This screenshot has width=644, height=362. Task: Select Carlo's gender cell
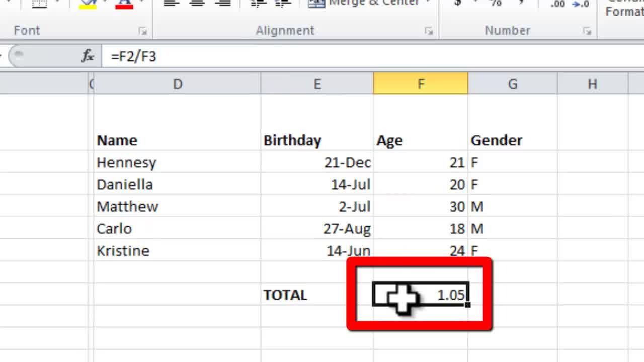click(x=512, y=228)
